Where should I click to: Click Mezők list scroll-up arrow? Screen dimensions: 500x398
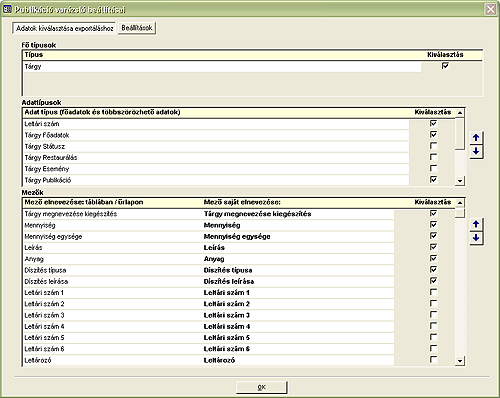460,203
